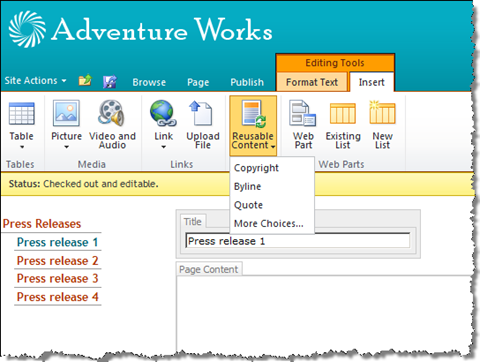Viewport: 480px width, 362px height.
Task: Click the Tables group label
Action: 20,164
